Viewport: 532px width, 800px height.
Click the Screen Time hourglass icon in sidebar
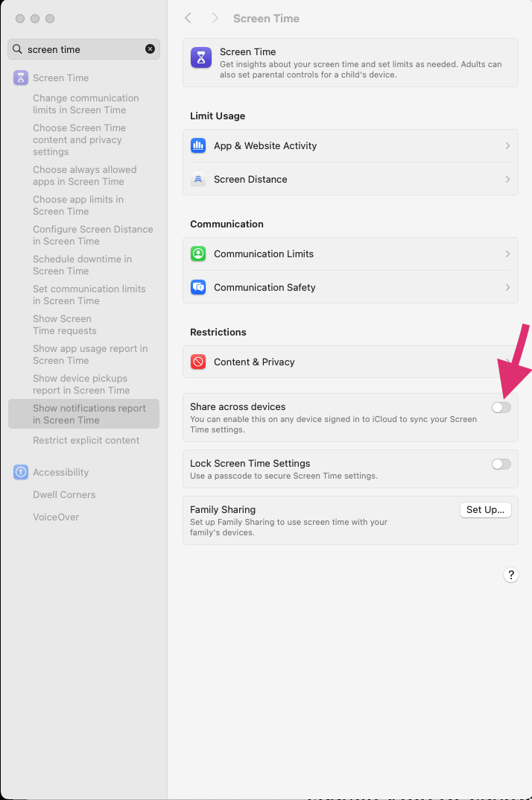pos(21,78)
